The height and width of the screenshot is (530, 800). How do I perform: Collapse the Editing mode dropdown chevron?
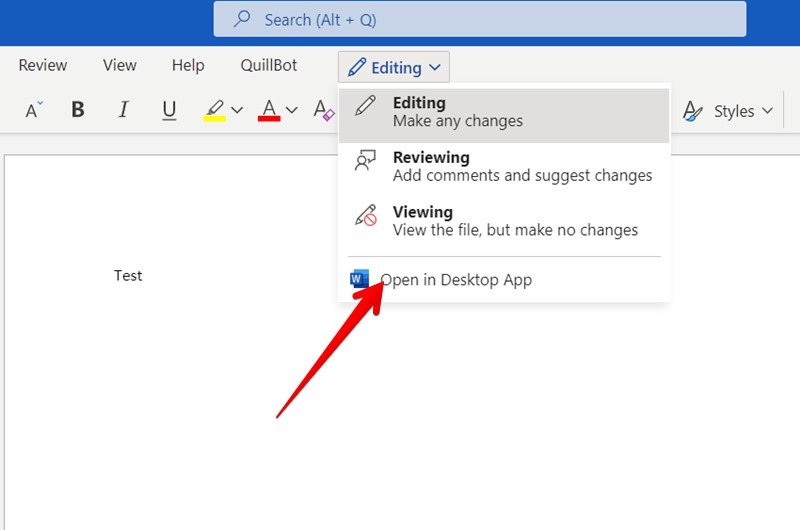(435, 67)
